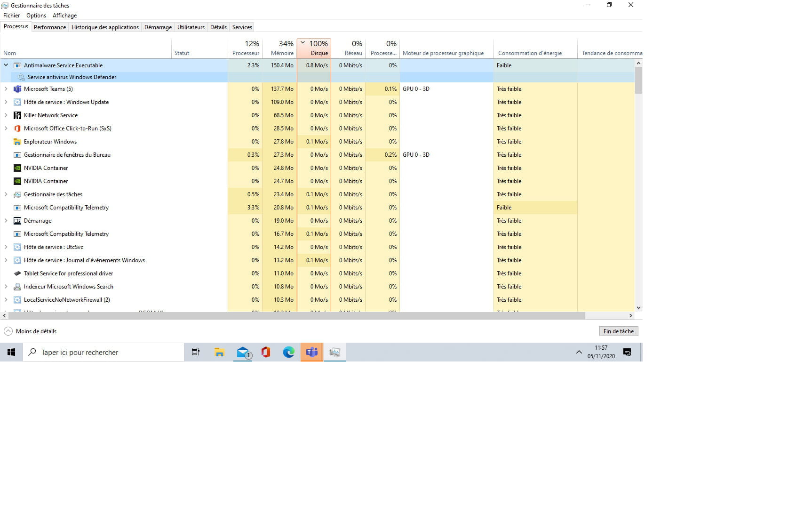Expand Microsoft Office Click-to-Run (SxS)
Screen dimensions: 812x514
(6, 128)
